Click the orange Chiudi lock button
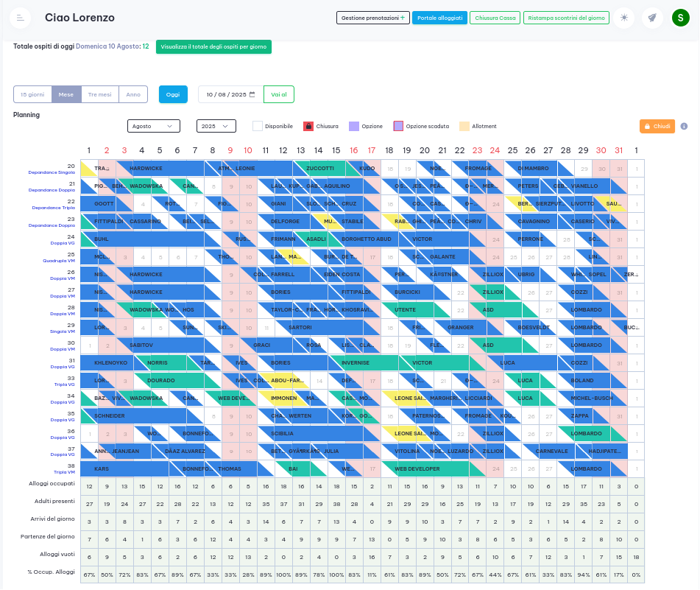 click(657, 126)
